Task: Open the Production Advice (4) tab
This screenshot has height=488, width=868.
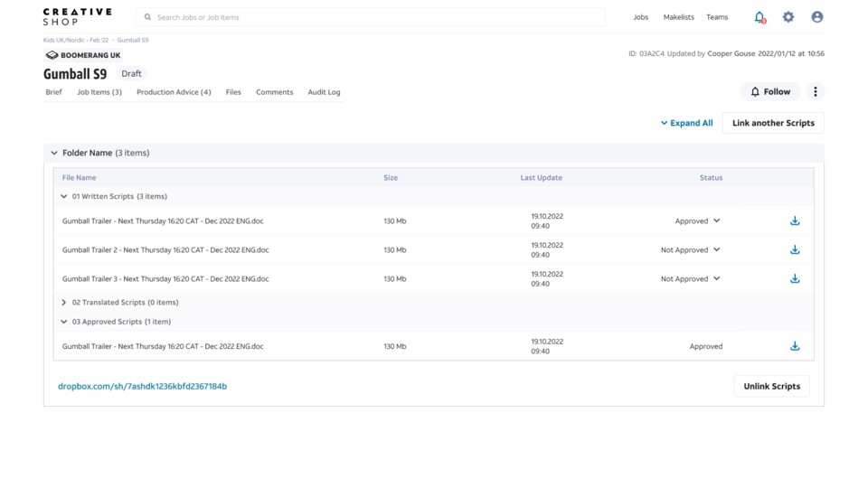Action: coord(174,92)
